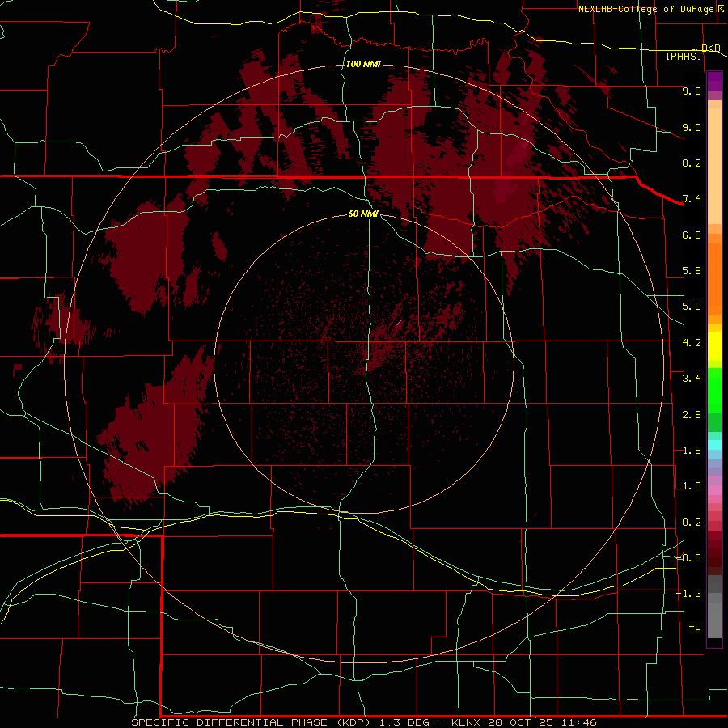This screenshot has width=728, height=728.
Task: Select the 1.8 value on color scale
Action: coord(692,451)
